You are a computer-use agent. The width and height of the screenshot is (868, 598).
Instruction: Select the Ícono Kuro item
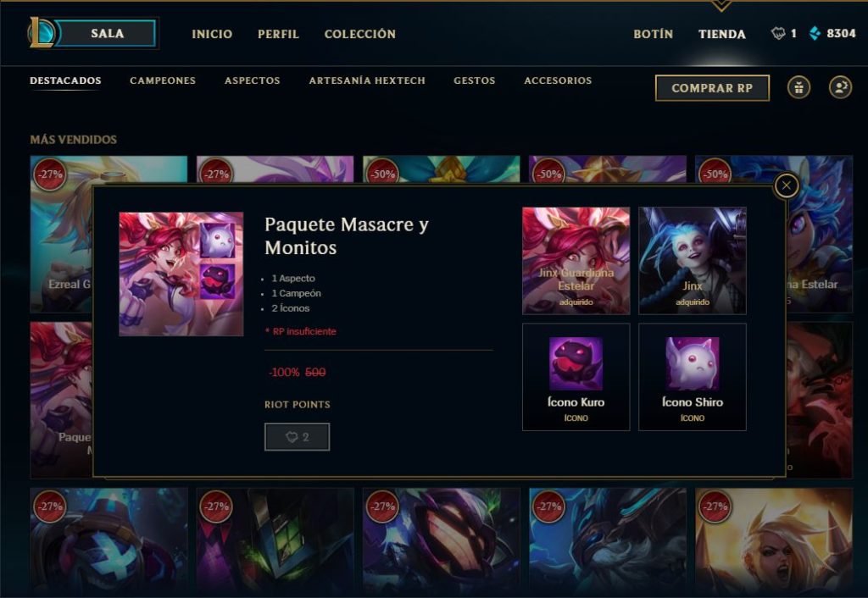tap(576, 377)
